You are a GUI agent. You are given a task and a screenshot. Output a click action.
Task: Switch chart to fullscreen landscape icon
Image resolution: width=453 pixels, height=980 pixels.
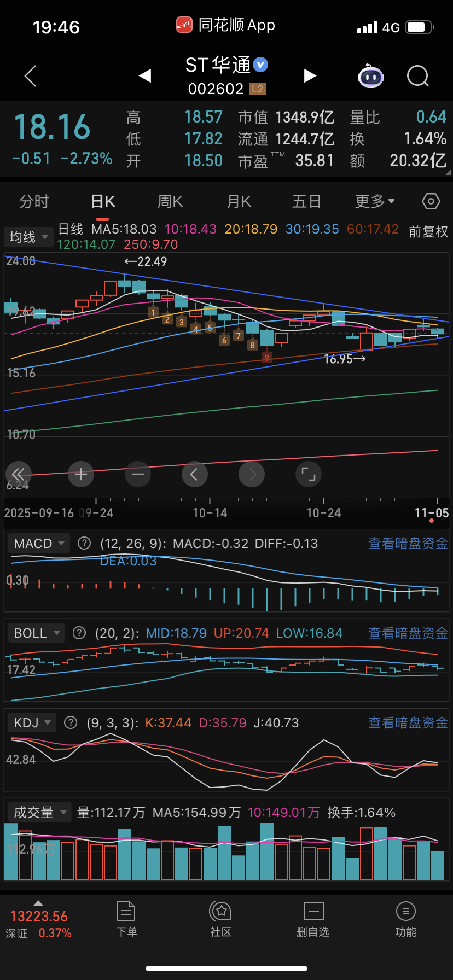point(309,474)
